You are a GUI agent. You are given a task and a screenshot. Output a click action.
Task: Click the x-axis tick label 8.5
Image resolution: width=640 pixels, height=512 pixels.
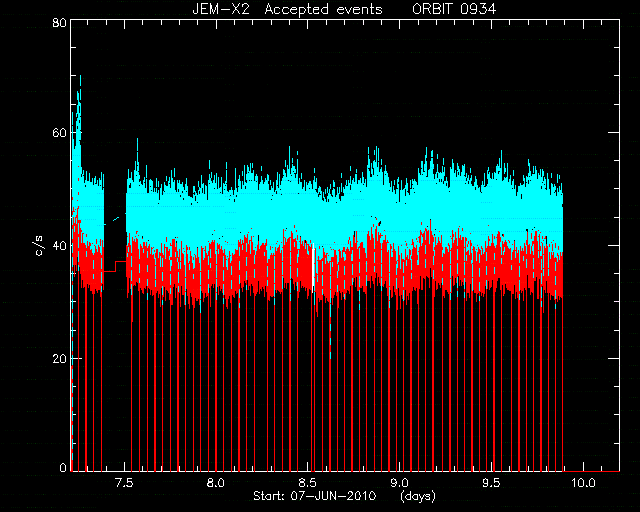tap(307, 483)
